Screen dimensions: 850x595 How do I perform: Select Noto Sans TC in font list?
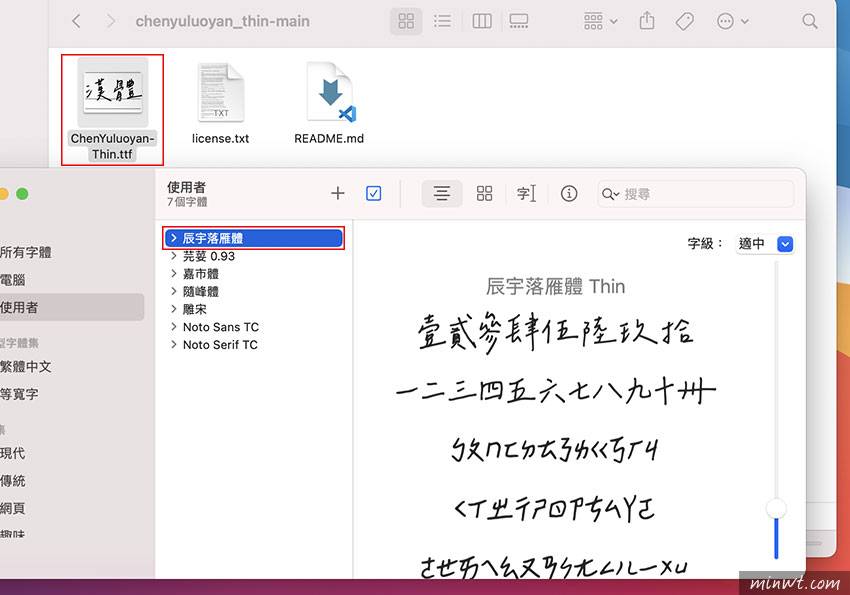[221, 327]
